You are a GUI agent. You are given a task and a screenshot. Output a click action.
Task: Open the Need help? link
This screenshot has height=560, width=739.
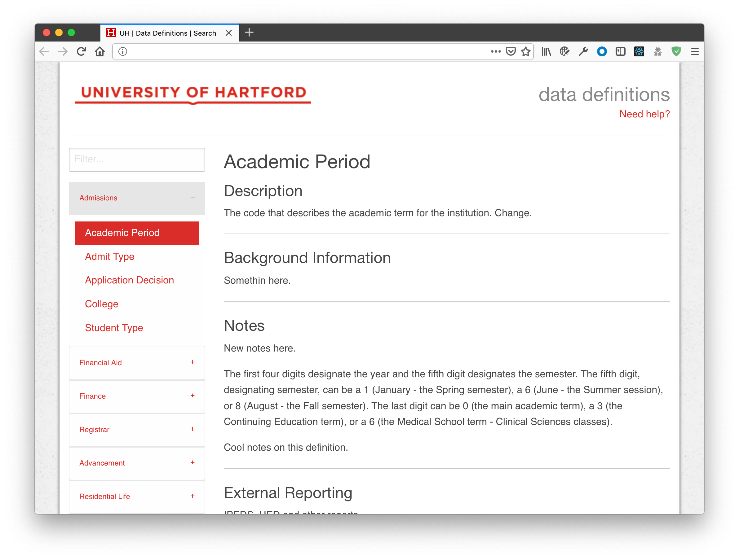(x=644, y=114)
